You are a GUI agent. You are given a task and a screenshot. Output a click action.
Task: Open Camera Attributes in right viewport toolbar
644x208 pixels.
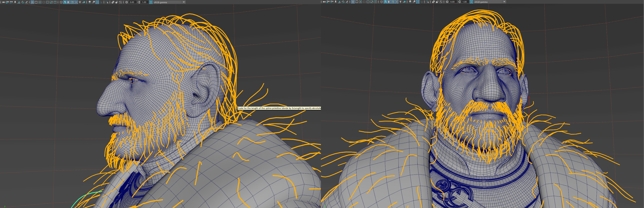coord(332,2)
